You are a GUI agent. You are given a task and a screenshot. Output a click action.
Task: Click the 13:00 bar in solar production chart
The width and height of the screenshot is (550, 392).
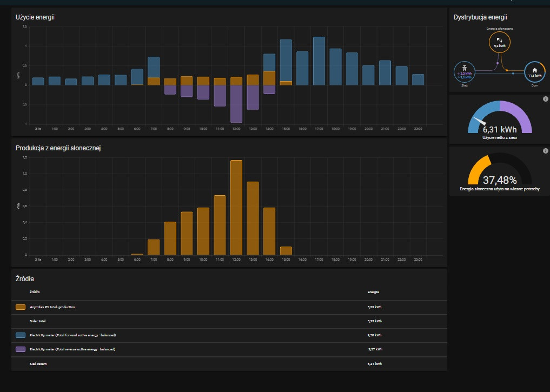point(253,218)
